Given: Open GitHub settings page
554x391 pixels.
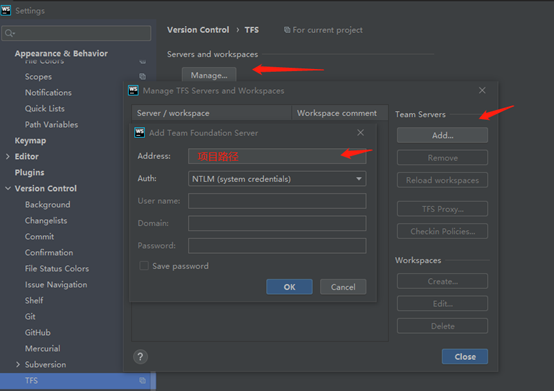Looking at the screenshot, I should (37, 332).
